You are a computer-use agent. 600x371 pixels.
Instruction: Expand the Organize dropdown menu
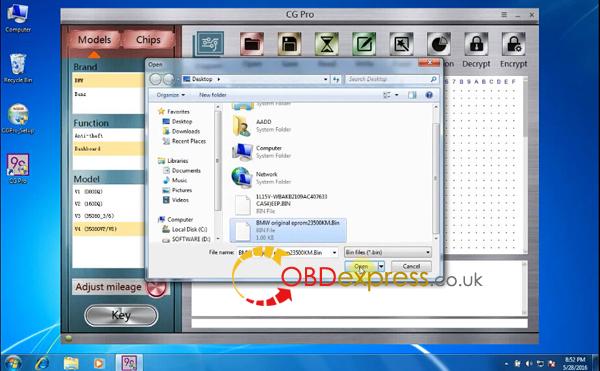pyautogui.click(x=171, y=95)
